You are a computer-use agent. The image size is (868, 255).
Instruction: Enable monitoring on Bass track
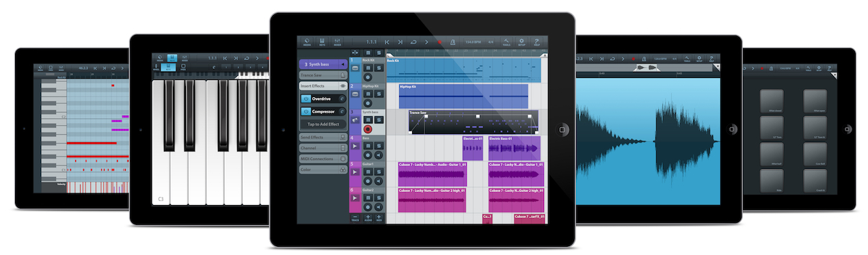pos(379,155)
